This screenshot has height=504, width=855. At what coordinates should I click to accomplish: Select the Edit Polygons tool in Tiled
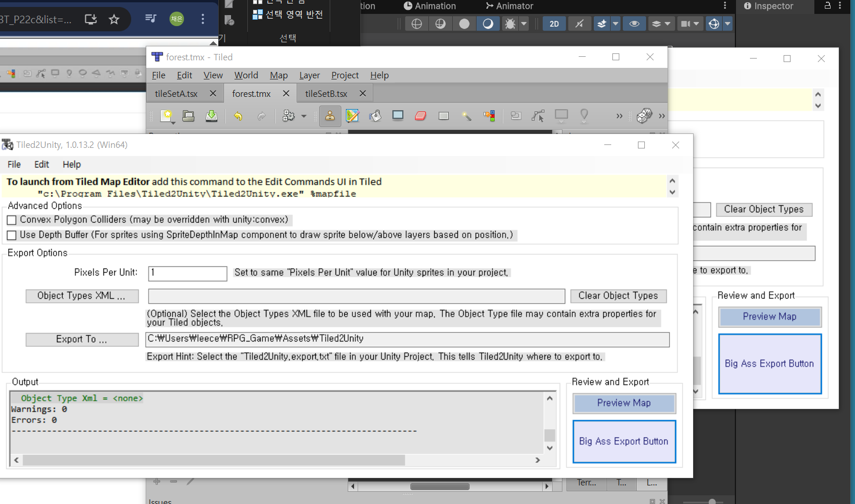click(x=538, y=116)
